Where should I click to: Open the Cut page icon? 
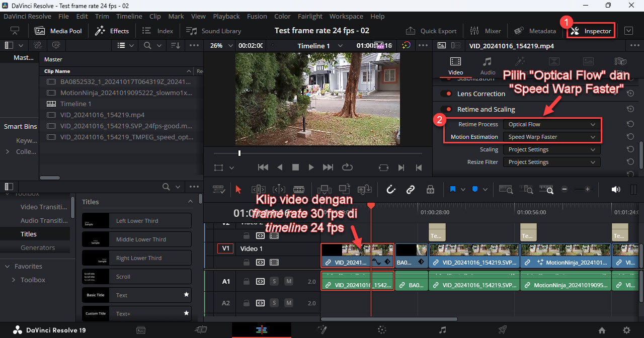pyautogui.click(x=201, y=330)
